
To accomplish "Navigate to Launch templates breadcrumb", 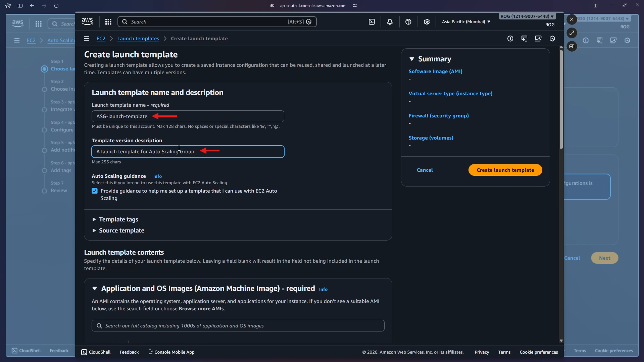I will coord(138,38).
